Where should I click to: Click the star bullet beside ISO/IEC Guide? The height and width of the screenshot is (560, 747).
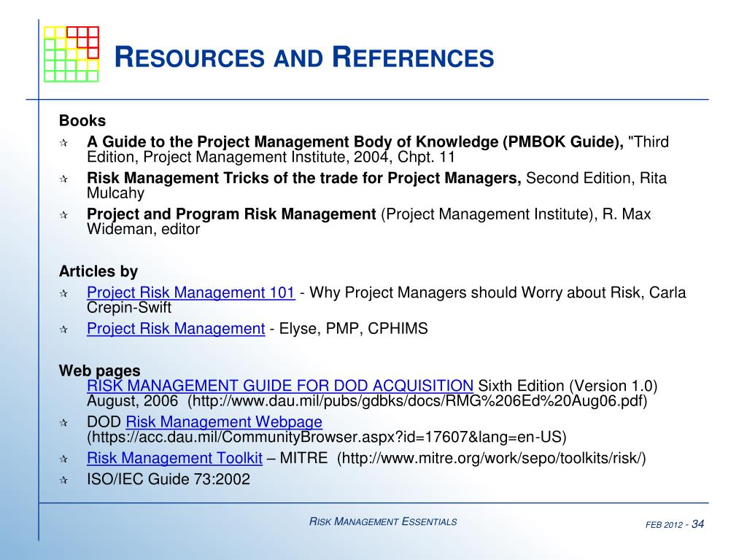coord(63,480)
